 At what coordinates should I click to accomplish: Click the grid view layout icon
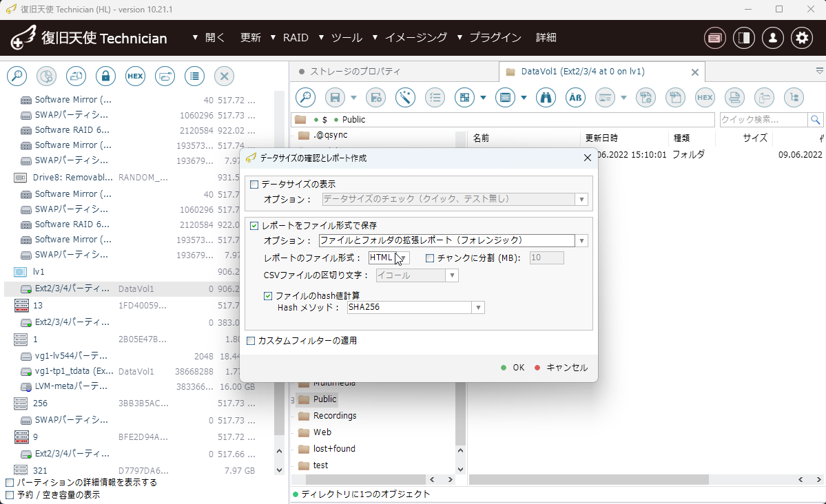(x=464, y=98)
